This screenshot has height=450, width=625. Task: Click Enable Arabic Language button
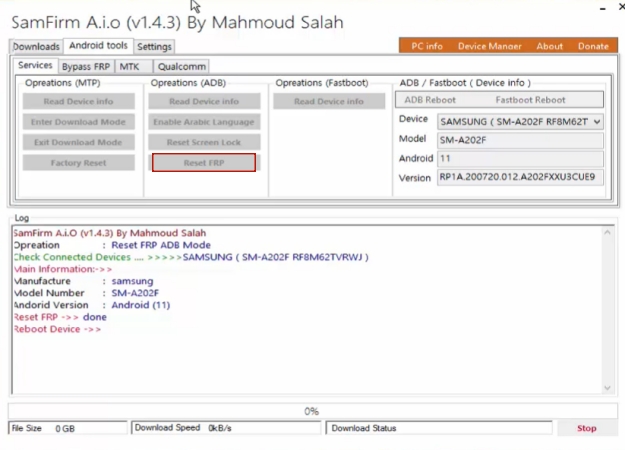204,122
